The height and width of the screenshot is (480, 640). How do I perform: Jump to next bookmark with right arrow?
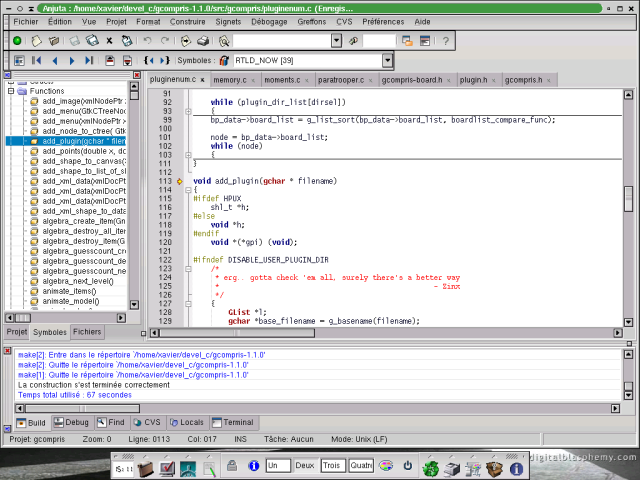[72, 61]
